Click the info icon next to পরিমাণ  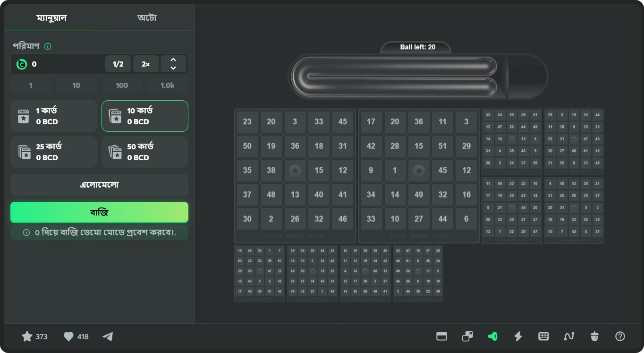pyautogui.click(x=48, y=46)
